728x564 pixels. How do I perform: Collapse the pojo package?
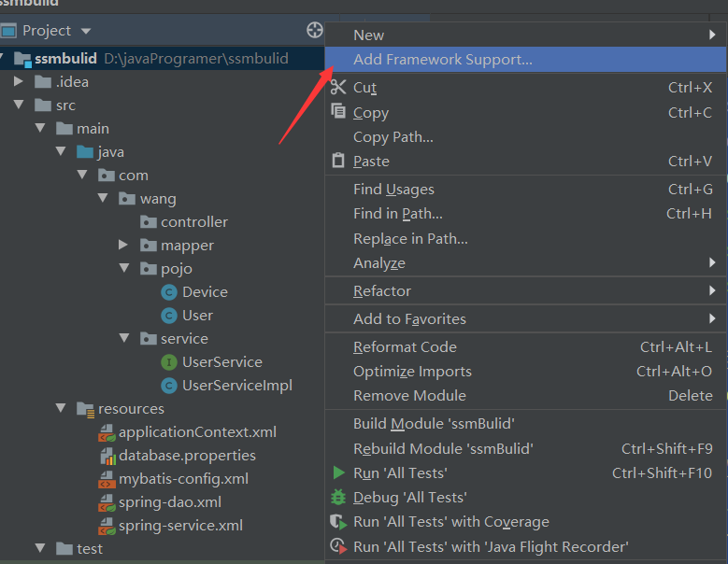coord(123,269)
